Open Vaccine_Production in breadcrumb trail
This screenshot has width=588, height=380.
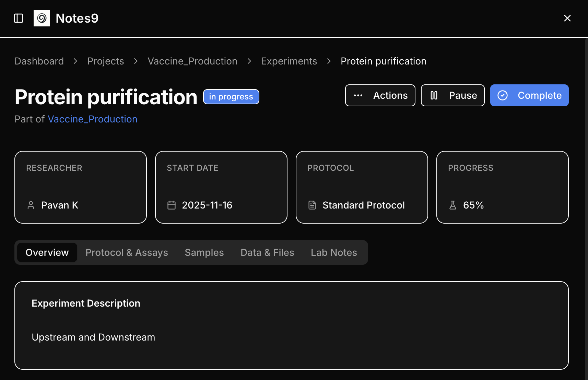pyautogui.click(x=192, y=61)
